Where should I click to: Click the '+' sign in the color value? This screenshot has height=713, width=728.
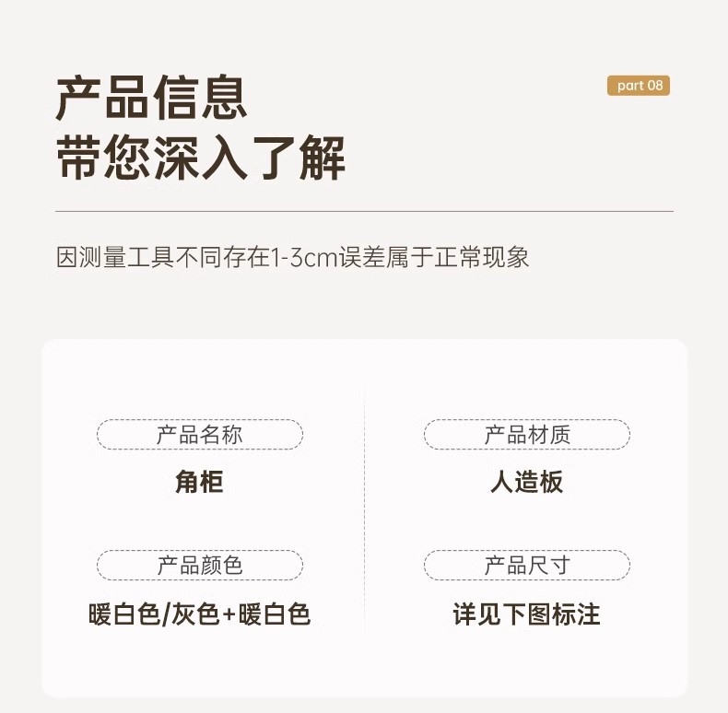click(x=228, y=614)
